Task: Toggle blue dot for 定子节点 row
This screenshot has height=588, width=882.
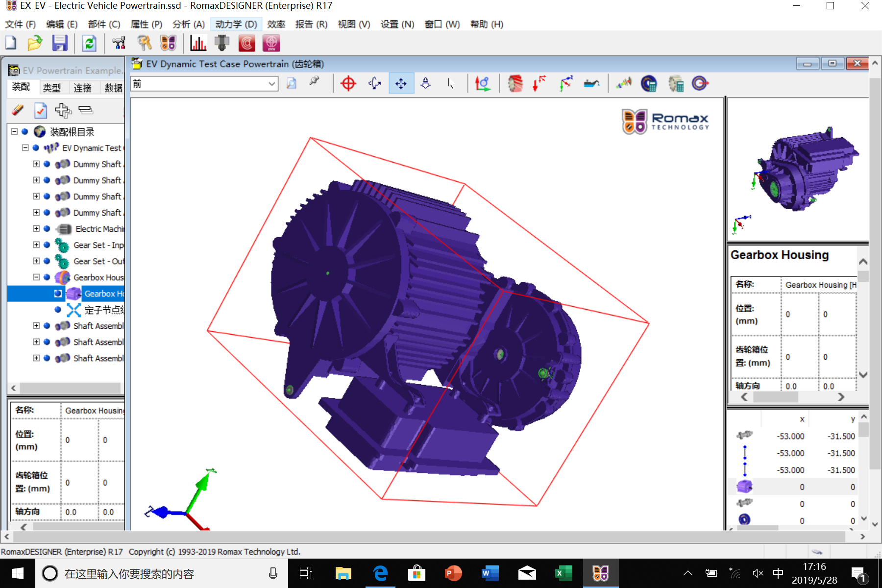Action: click(58, 310)
